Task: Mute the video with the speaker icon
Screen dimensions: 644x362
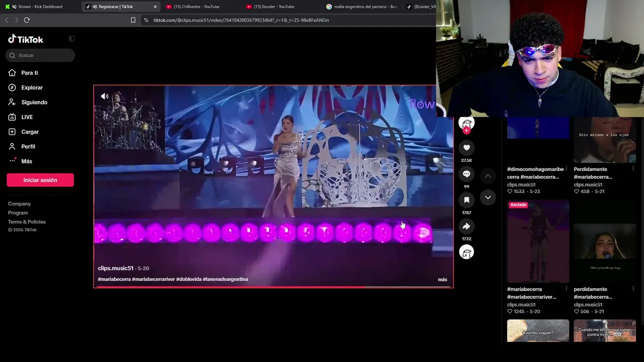Action: [x=105, y=96]
